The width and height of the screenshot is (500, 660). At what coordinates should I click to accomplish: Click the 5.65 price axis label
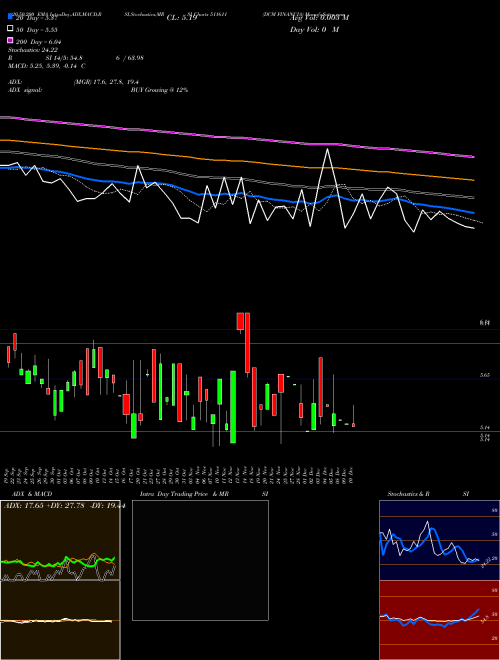(x=484, y=375)
